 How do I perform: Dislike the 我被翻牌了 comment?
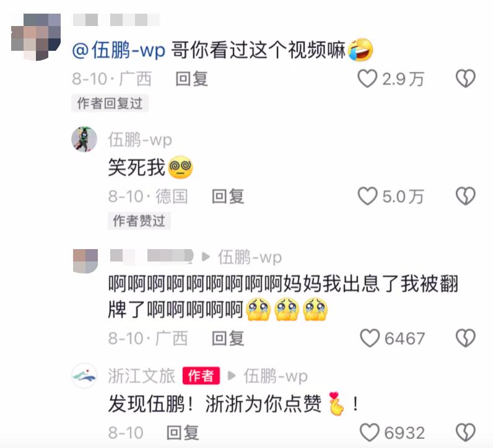(x=466, y=338)
